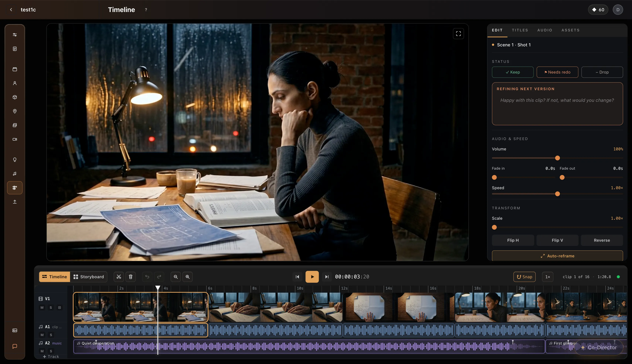This screenshot has height=364, width=632.
Task: Open the export upload icon in sidebar
Action: point(15,202)
